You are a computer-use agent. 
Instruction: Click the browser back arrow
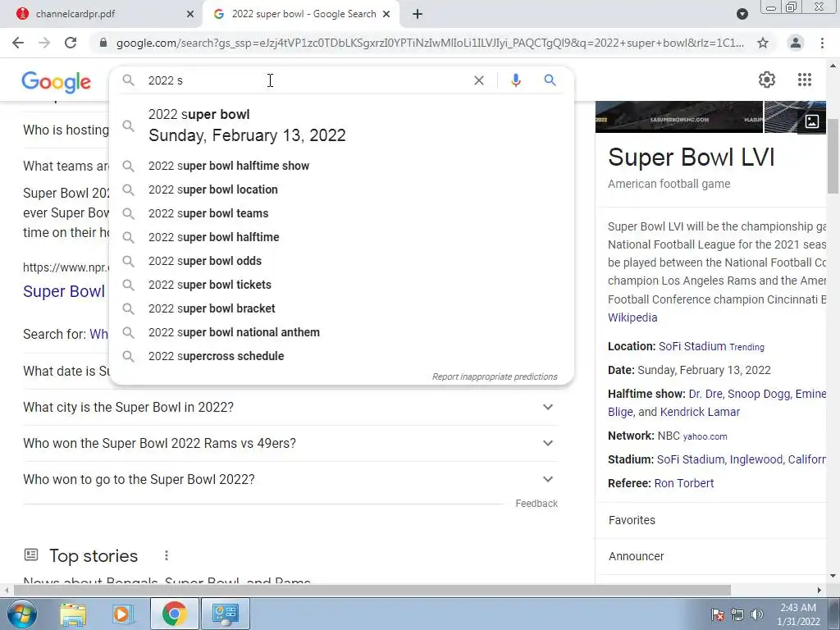(18, 43)
